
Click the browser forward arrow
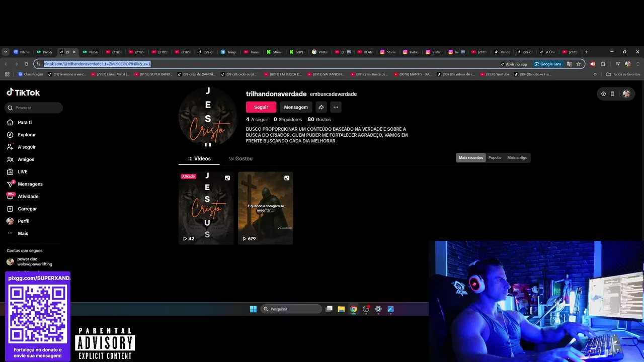pyautogui.click(x=16, y=64)
